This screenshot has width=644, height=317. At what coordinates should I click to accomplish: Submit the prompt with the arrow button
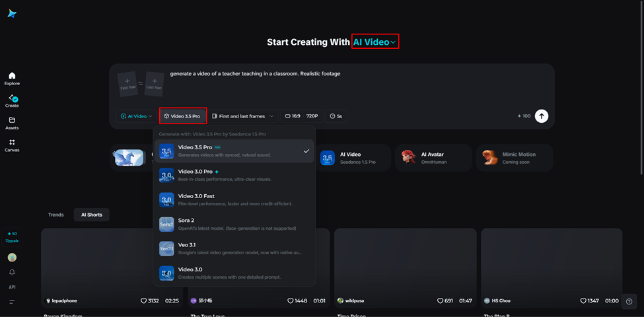542,116
